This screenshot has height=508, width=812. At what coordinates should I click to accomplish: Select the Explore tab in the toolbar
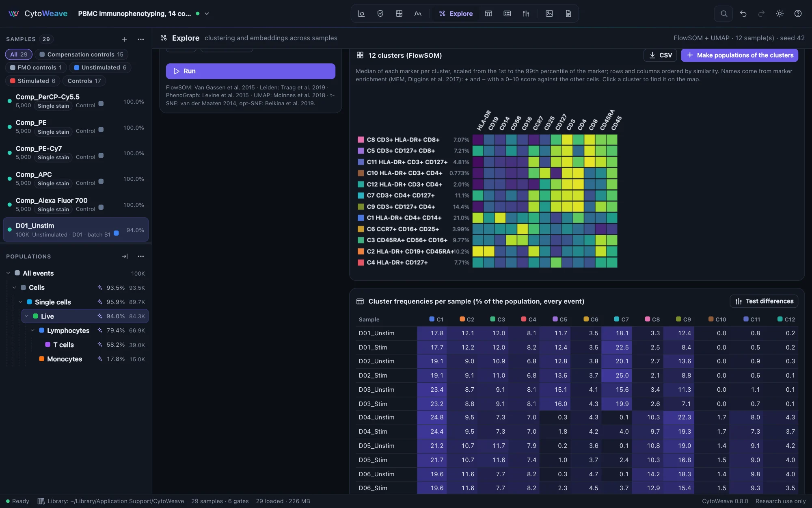(456, 13)
